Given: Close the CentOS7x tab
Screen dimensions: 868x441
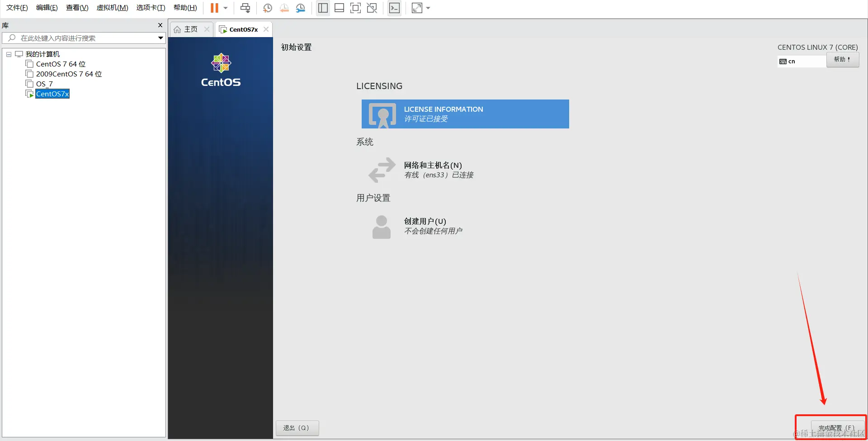Looking at the screenshot, I should (266, 29).
